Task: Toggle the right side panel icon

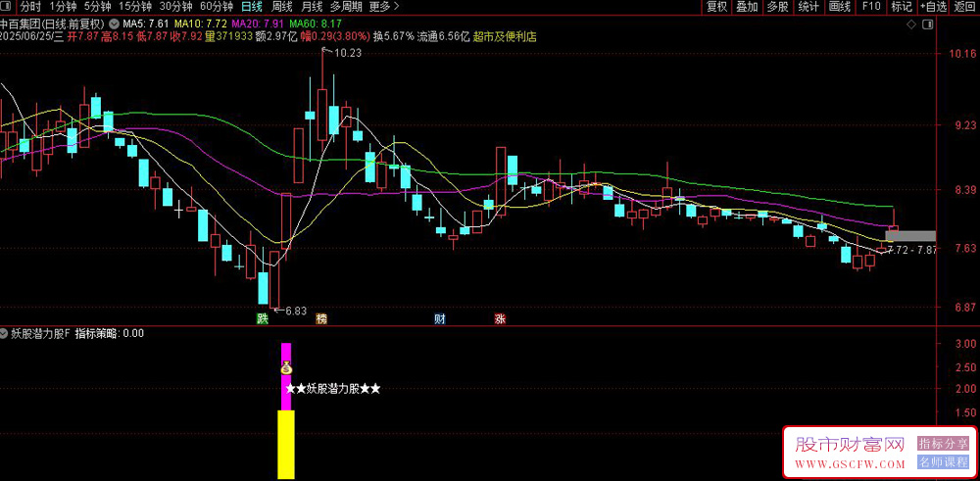Action: coord(927,24)
